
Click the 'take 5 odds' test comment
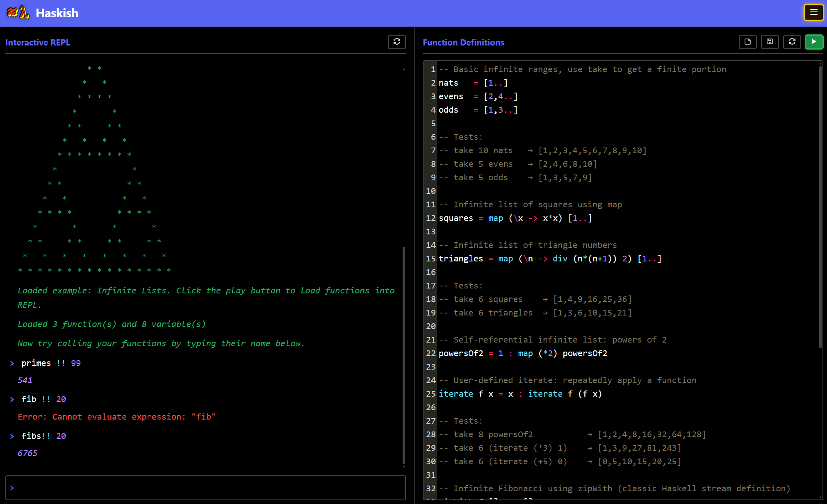[515, 177]
